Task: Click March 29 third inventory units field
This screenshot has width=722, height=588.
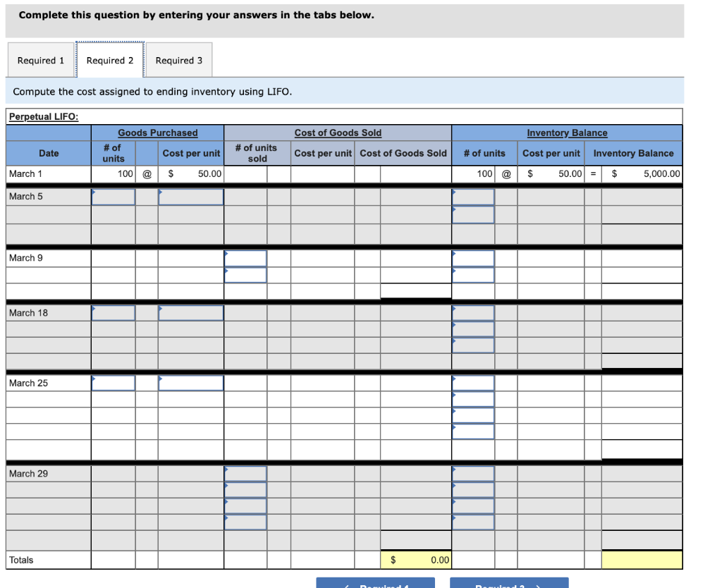Action: click(x=473, y=506)
